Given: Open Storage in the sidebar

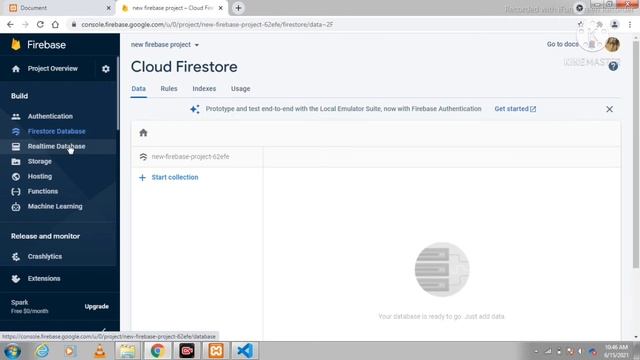Looking at the screenshot, I should [40, 162].
